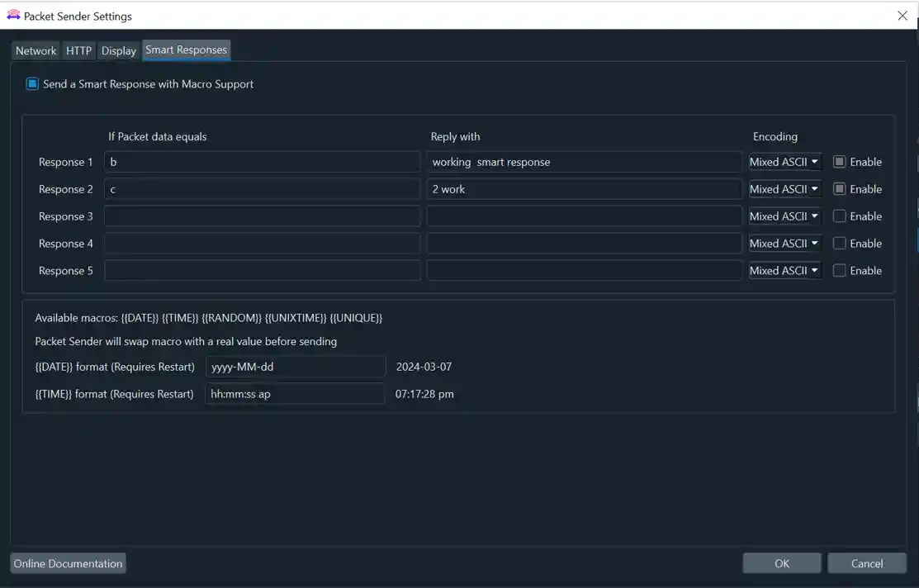
Task: Confirm settings with the OK button
Action: coord(781,562)
